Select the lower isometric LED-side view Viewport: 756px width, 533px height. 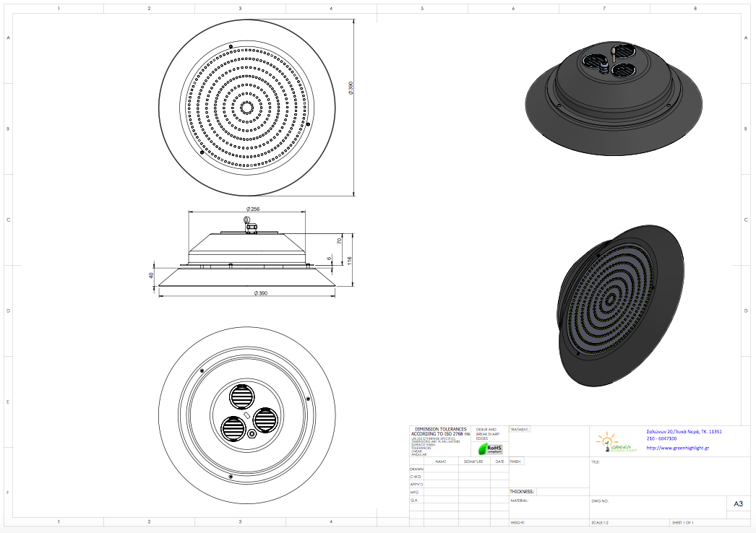621,305
